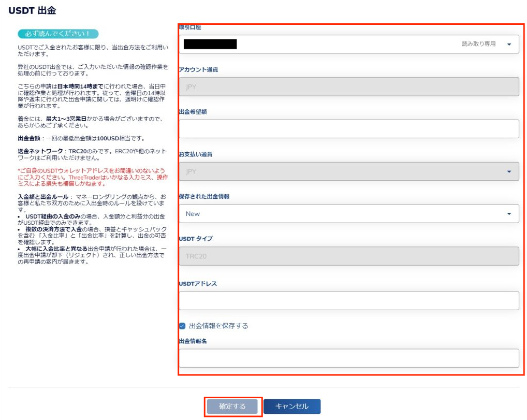Click the arrow icon beside JPY payment currency

[508, 170]
